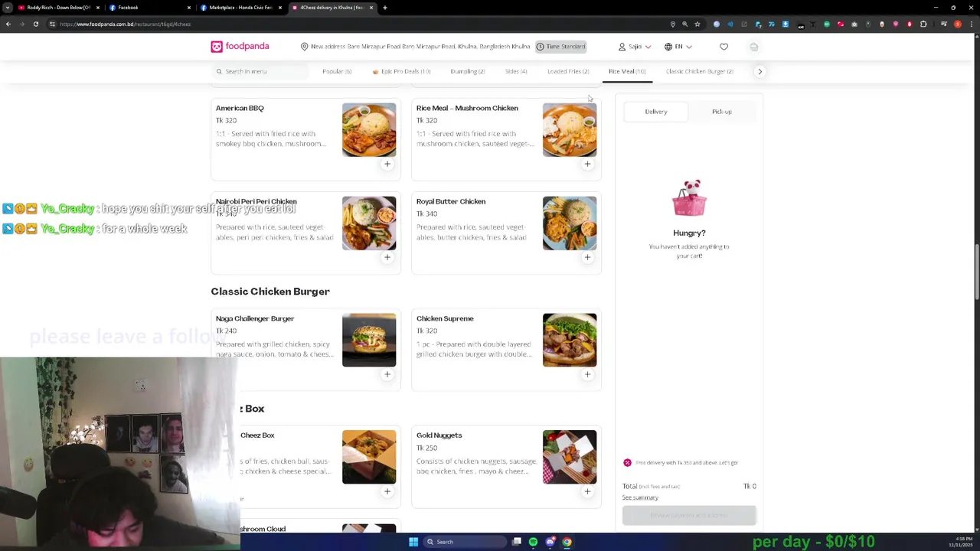Open the American BBQ food photo

[369, 130]
